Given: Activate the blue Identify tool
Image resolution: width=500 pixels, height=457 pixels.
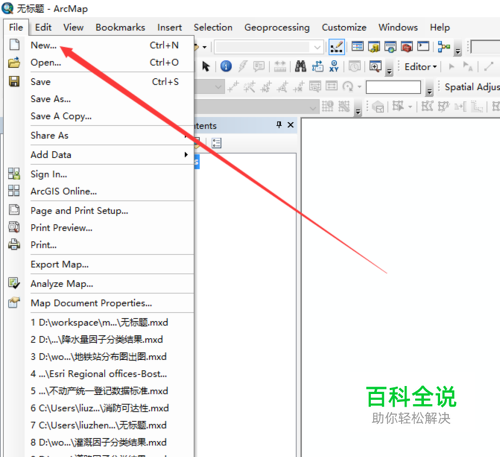Looking at the screenshot, I should coord(226,66).
